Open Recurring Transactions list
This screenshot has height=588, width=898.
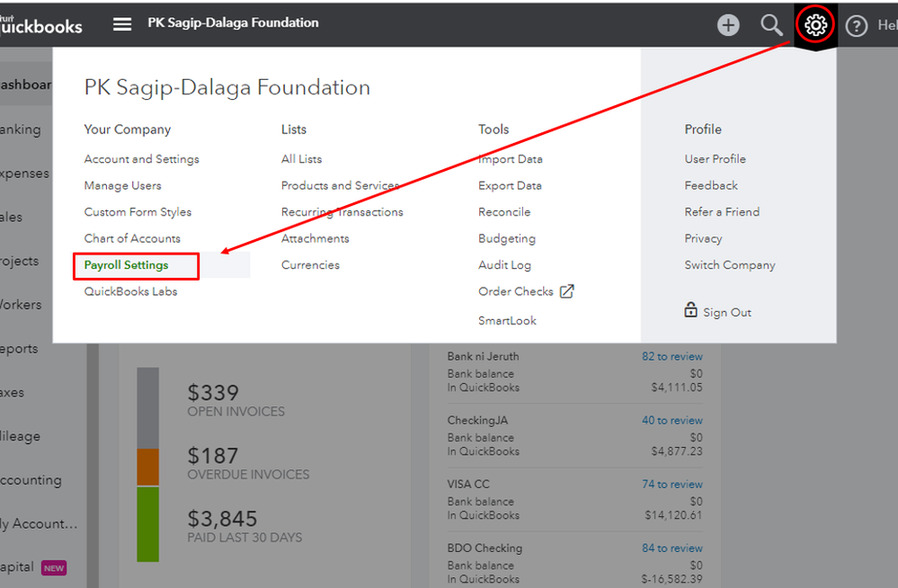click(x=342, y=212)
